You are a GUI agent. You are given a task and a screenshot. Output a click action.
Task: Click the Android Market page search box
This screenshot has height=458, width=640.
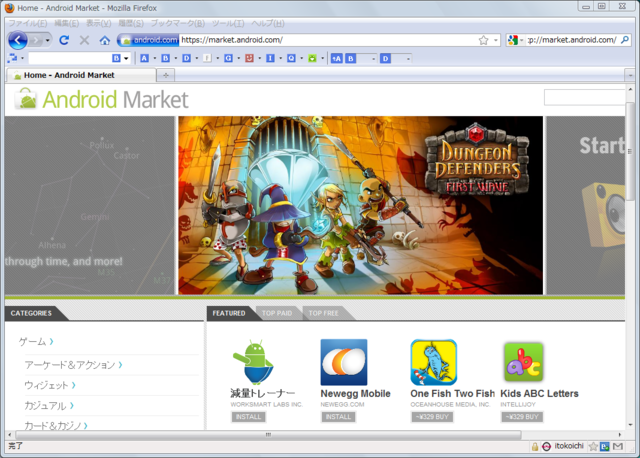(584, 98)
